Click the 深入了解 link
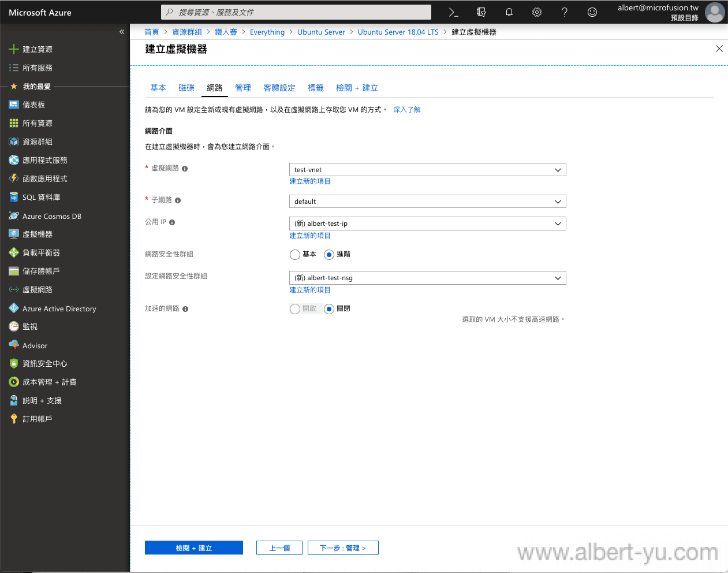This screenshot has height=573, width=728. click(x=407, y=110)
